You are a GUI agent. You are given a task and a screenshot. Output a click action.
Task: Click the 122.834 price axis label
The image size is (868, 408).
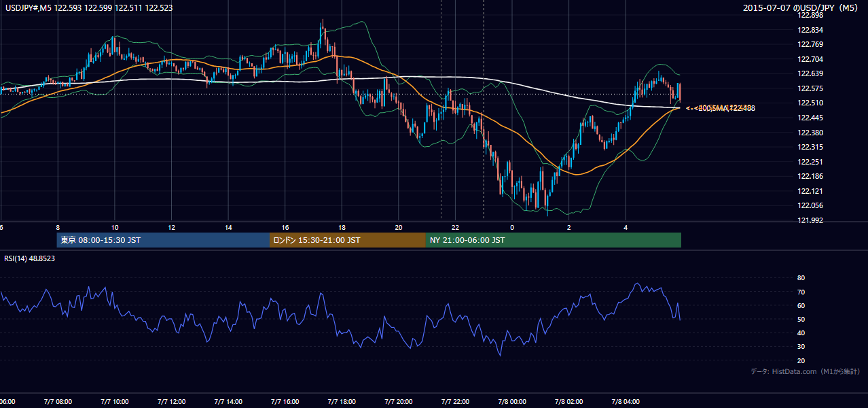(x=809, y=30)
